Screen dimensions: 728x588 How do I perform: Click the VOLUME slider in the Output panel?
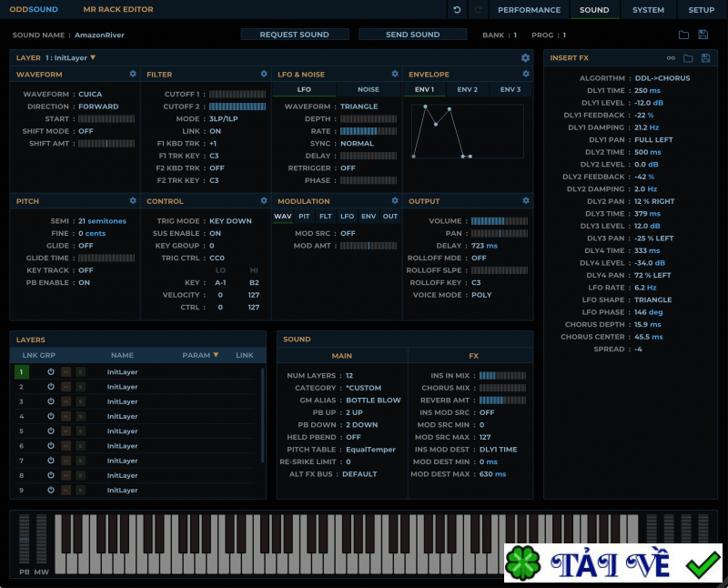[x=500, y=220]
